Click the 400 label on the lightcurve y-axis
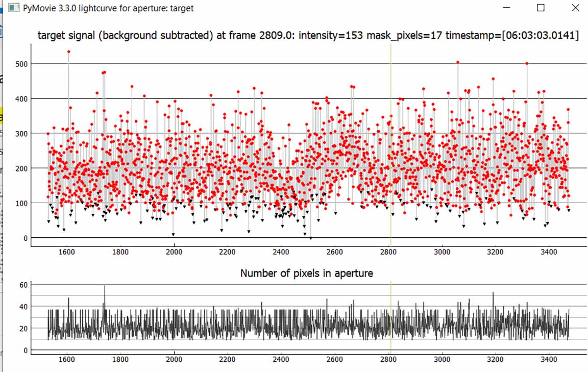This screenshot has width=588, height=372. click(21, 99)
